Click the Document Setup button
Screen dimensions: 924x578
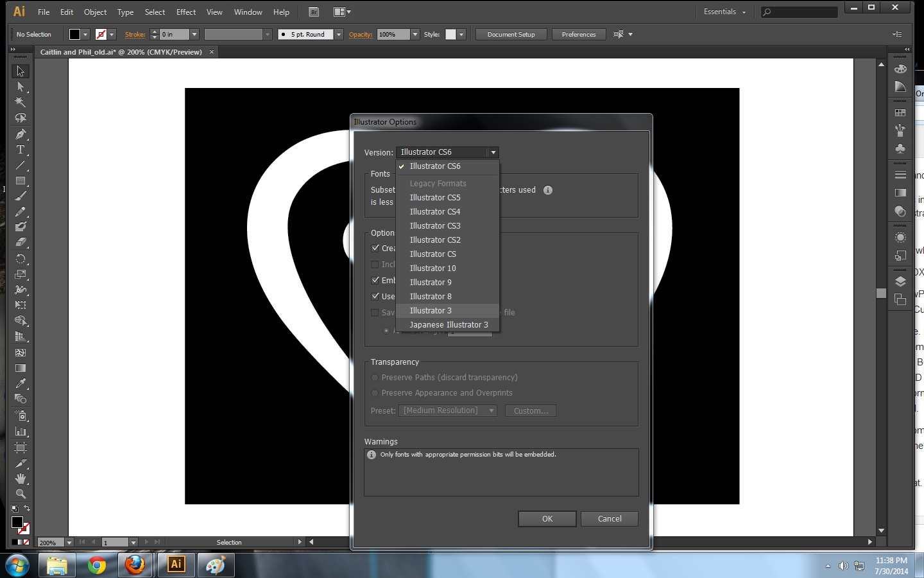point(511,35)
